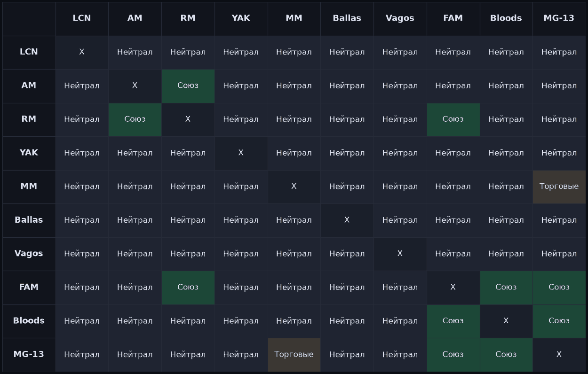This screenshot has width=588, height=374.
Task: Click the Bloods row header
Action: click(x=29, y=321)
